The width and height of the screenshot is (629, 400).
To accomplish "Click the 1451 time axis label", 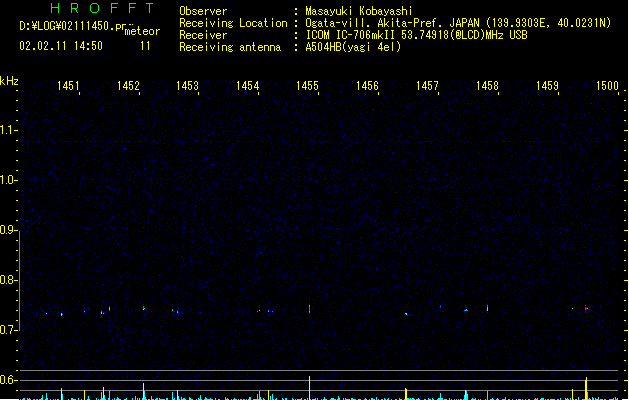I will (x=68, y=86).
